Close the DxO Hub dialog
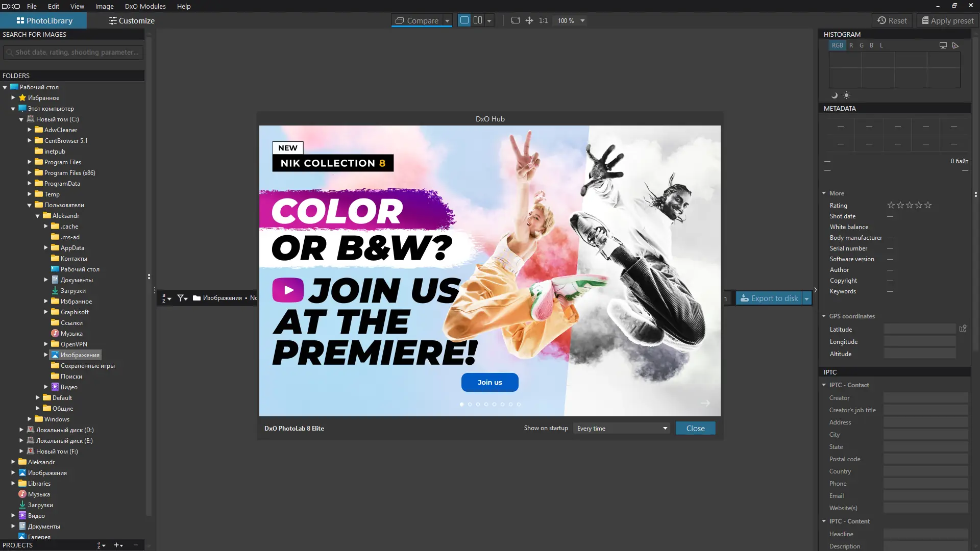Image resolution: width=980 pixels, height=551 pixels. click(x=695, y=429)
